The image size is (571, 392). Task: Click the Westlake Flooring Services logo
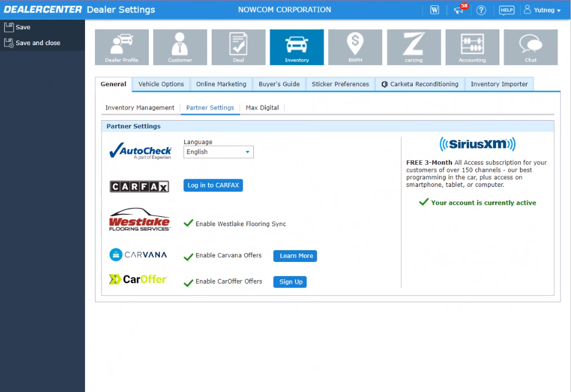tap(140, 220)
